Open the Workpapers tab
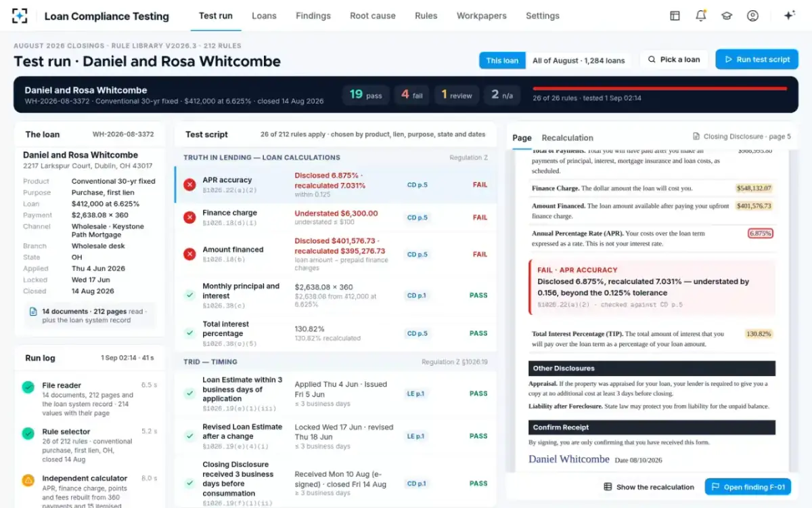 click(x=482, y=16)
